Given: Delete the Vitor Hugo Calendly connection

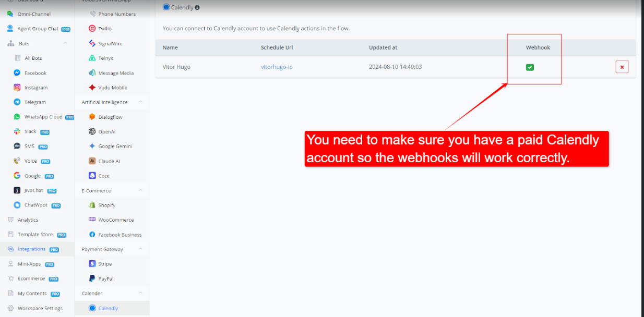Looking at the screenshot, I should (x=622, y=67).
